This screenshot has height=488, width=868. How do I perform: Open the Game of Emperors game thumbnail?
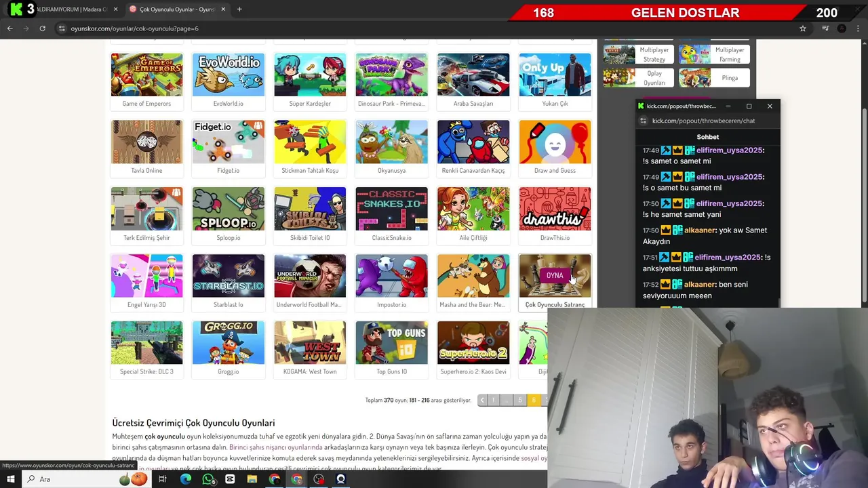point(146,75)
